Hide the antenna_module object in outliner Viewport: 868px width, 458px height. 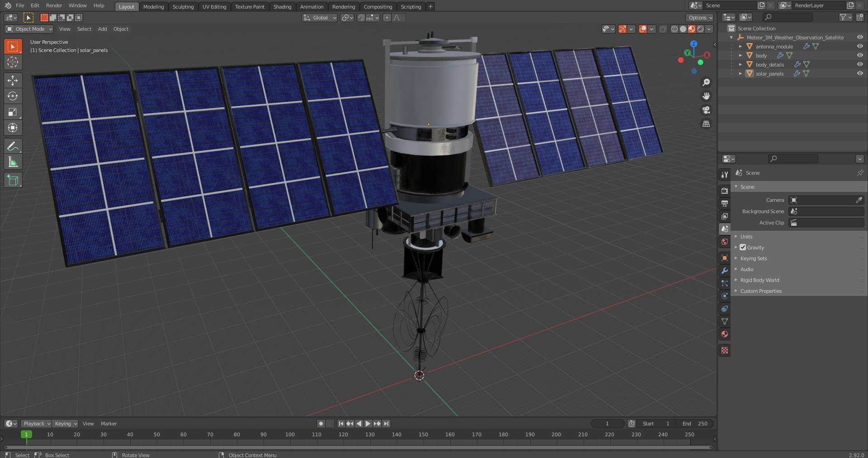click(859, 46)
